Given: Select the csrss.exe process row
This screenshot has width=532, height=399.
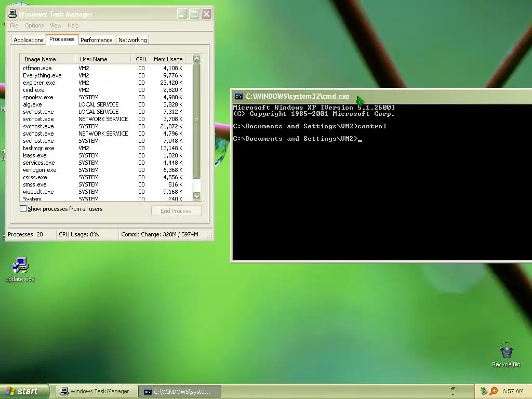Looking at the screenshot, I should click(106, 178).
